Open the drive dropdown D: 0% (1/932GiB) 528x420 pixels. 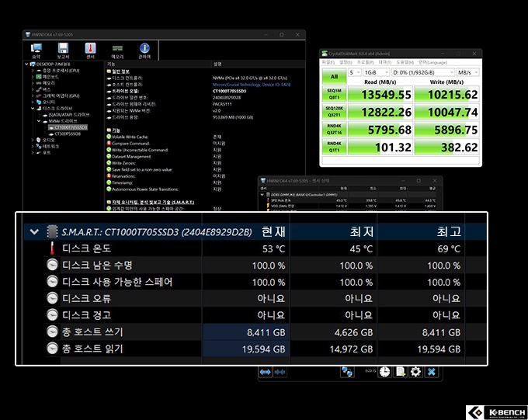[423, 72]
